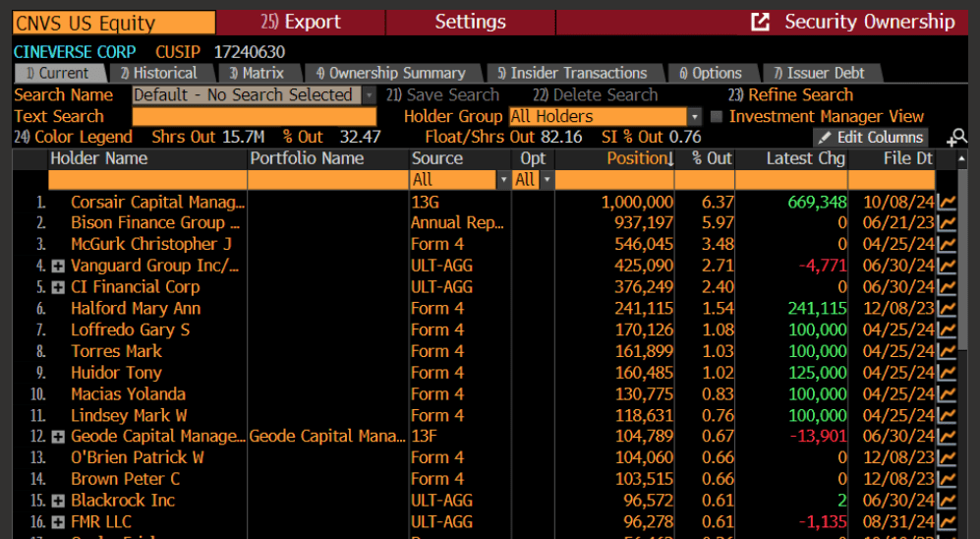980x539 pixels.
Task: Open the chart icon for McGurk Christopher J
Action: 948,244
